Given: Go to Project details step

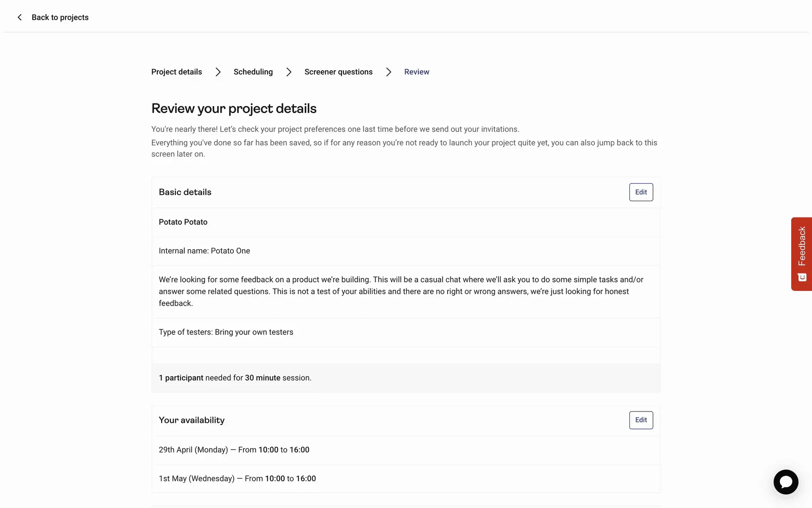Looking at the screenshot, I should pos(176,72).
